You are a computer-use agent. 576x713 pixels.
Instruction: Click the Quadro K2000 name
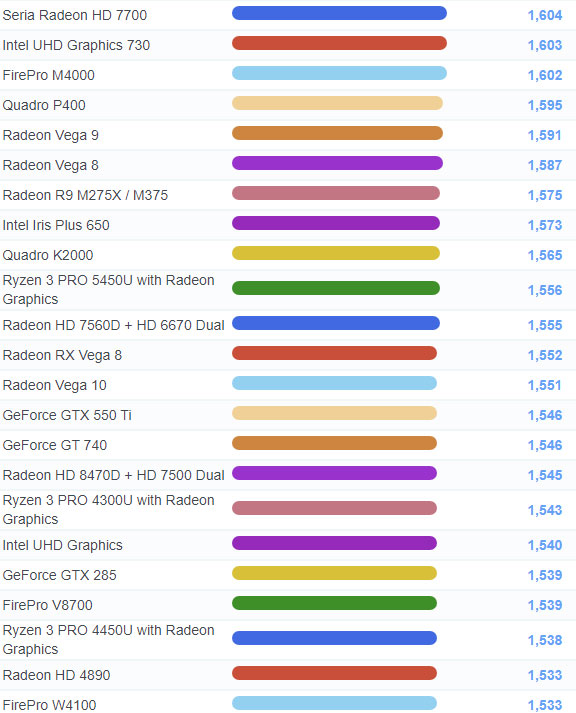(x=48, y=255)
